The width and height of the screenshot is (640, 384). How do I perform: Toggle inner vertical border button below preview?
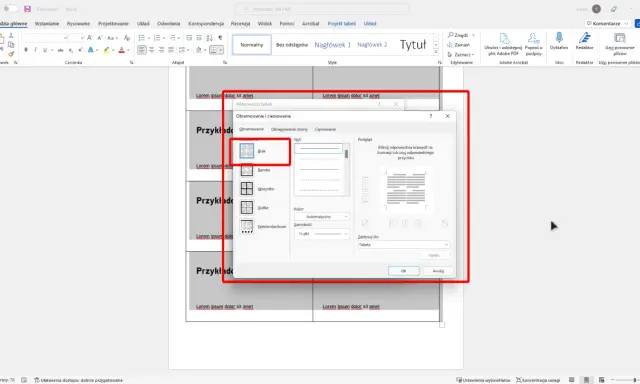click(x=405, y=223)
